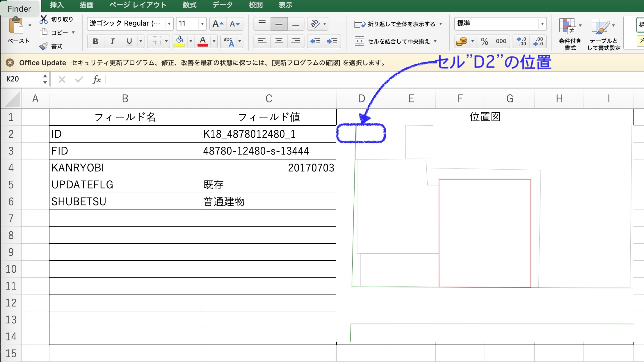Switch to the データ tab
The width and height of the screenshot is (644, 362).
pyautogui.click(x=223, y=5)
